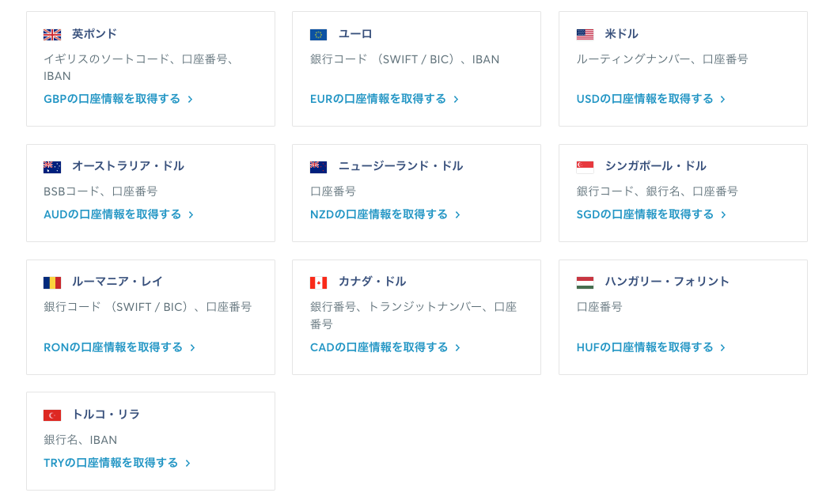Click the EU flag icon beside ユーロ
Image resolution: width=830 pixels, height=504 pixels.
(318, 35)
